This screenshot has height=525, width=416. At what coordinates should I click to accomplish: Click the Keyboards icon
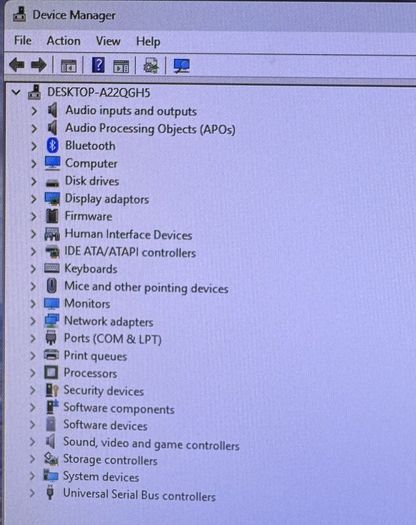pos(52,268)
